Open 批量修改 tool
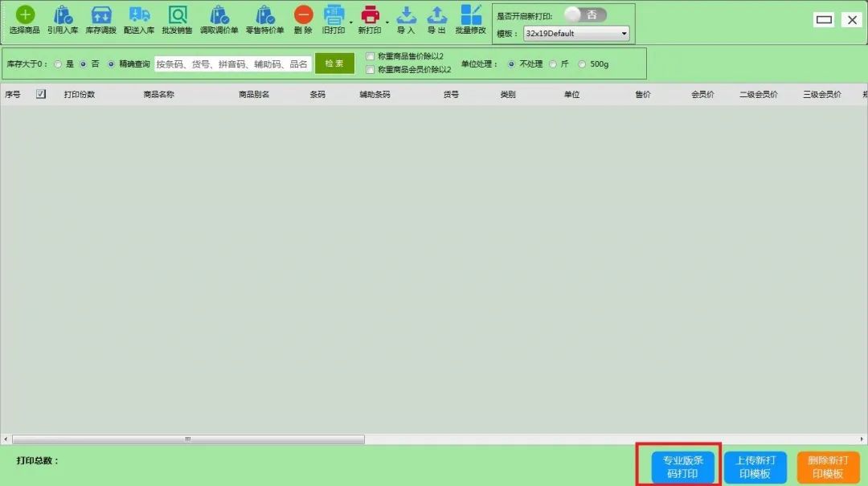The image size is (868, 486). (x=471, y=15)
